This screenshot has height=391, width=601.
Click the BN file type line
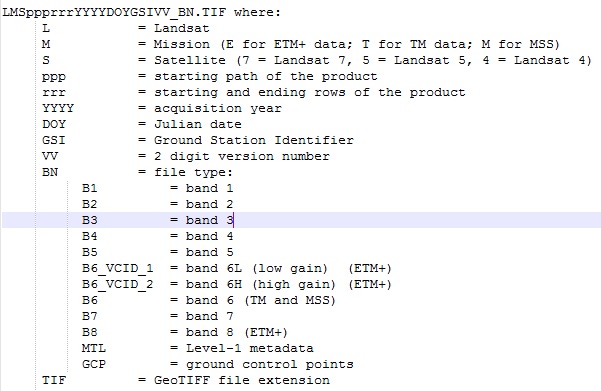coord(137,172)
